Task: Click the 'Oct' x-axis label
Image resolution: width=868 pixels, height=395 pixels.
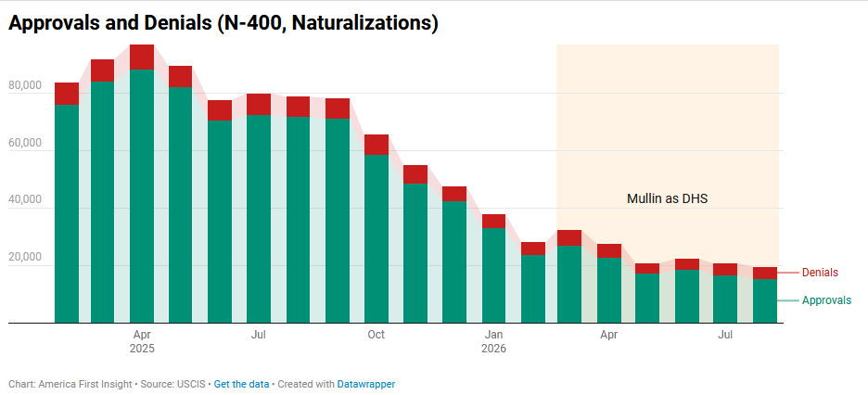Action: tap(376, 335)
